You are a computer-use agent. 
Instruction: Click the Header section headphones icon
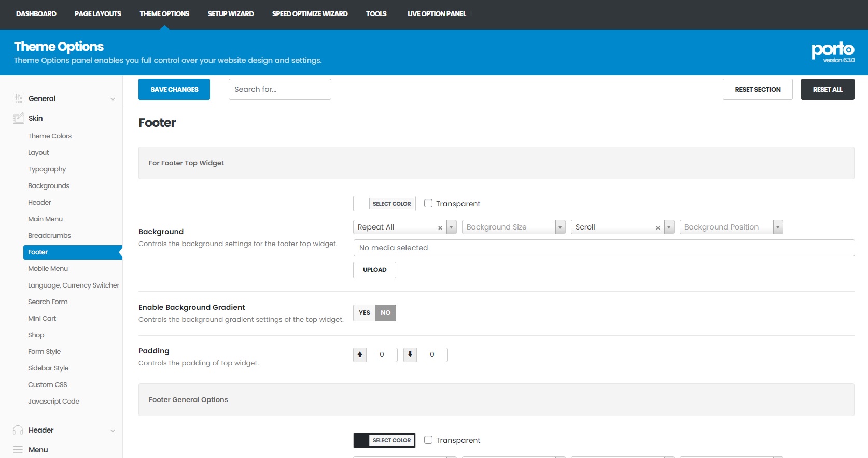point(18,430)
